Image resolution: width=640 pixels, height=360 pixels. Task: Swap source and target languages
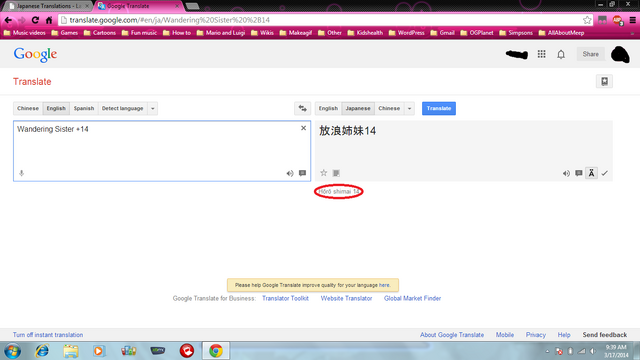coord(302,109)
